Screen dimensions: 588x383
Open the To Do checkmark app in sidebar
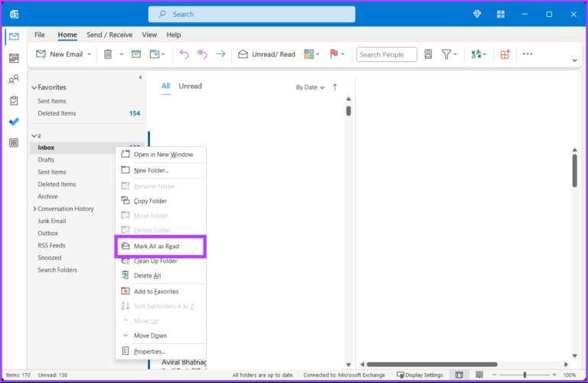pos(14,122)
